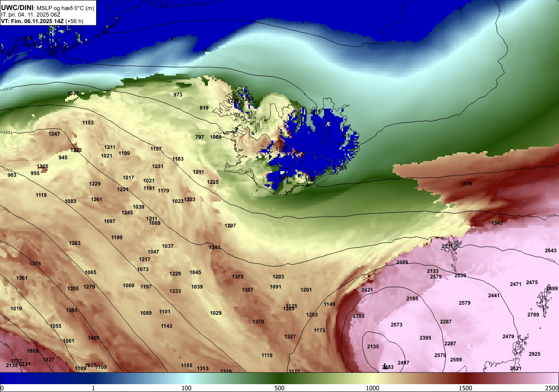
Task: Click the map value 1429
Action: (93, 338)
